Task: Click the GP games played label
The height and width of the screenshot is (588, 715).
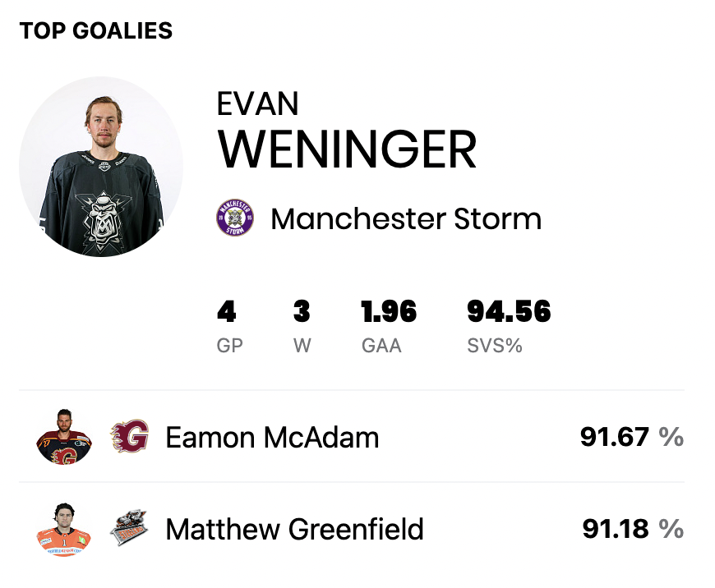Action: [x=230, y=346]
